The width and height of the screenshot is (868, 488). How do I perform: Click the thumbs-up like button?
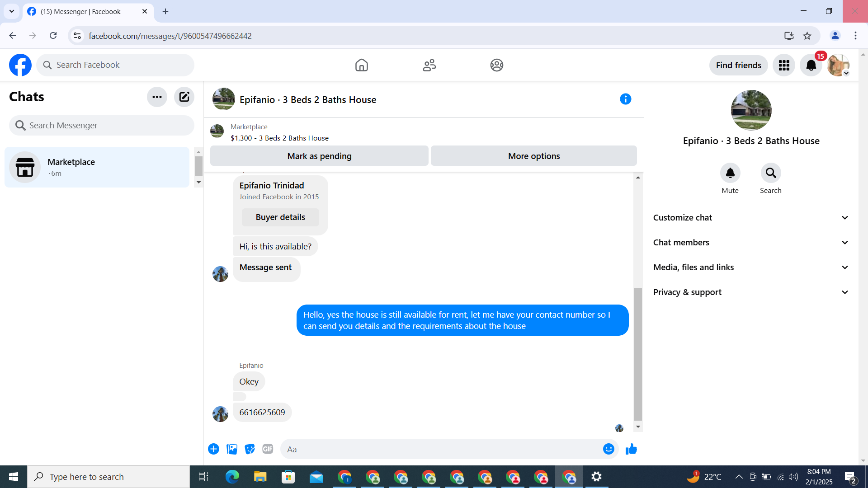[631, 449]
